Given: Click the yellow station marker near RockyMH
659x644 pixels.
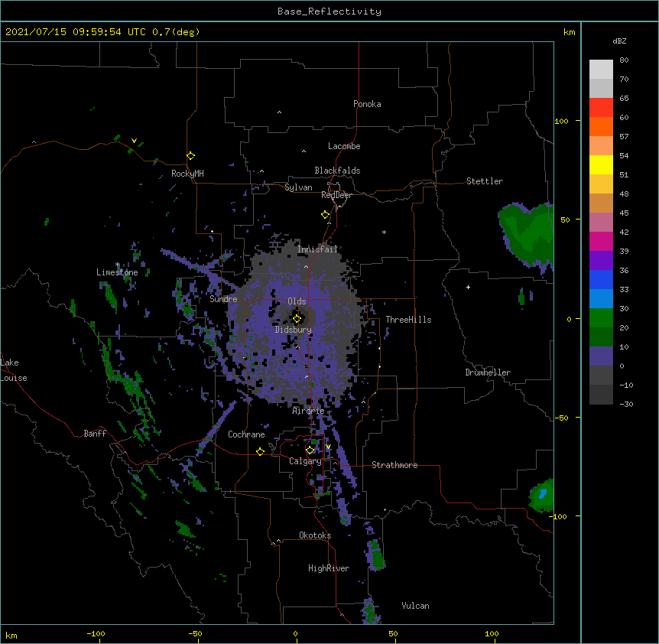Looking at the screenshot, I should click(191, 156).
